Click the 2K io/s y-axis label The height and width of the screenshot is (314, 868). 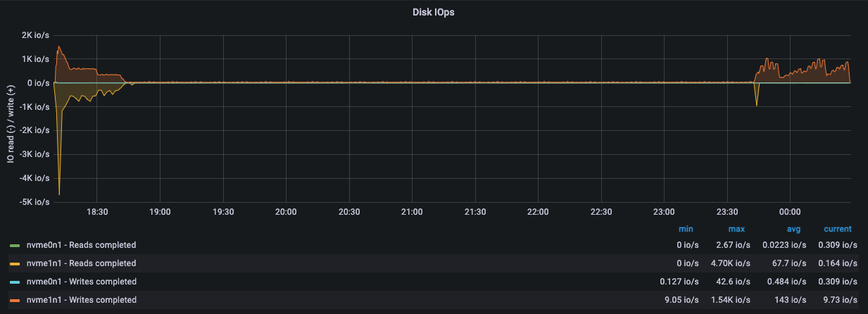point(36,36)
